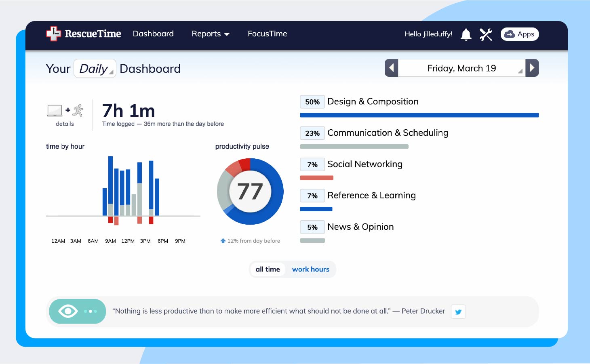The height and width of the screenshot is (364, 590).
Task: Click the three dots beside the eye
Action: (x=91, y=311)
